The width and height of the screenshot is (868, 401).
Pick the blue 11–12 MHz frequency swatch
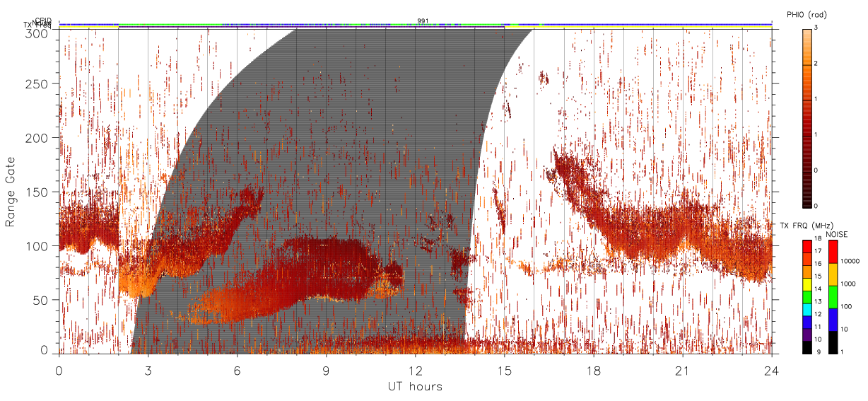[807, 322]
